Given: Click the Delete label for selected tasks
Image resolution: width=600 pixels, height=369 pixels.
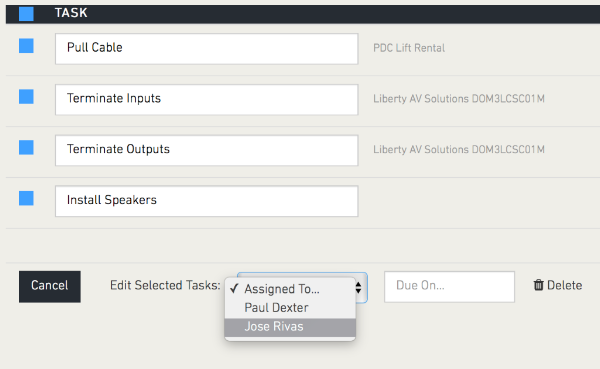Looking at the screenshot, I should tap(564, 285).
